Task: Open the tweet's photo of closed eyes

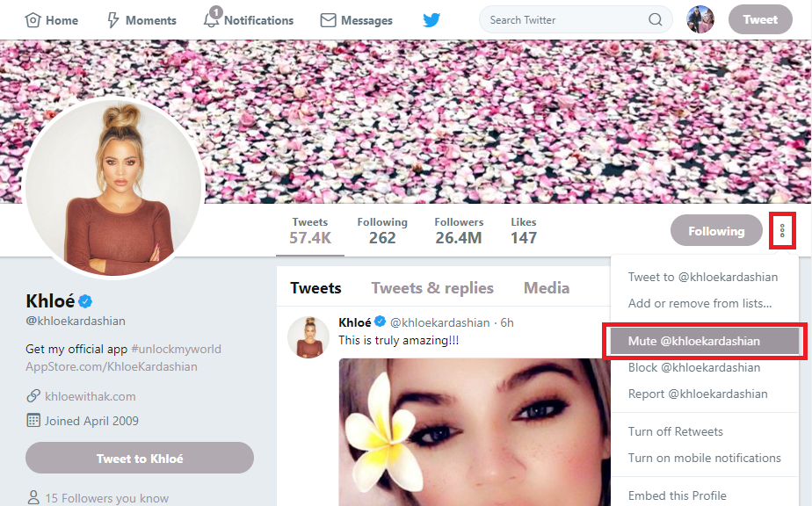Action: click(x=466, y=439)
